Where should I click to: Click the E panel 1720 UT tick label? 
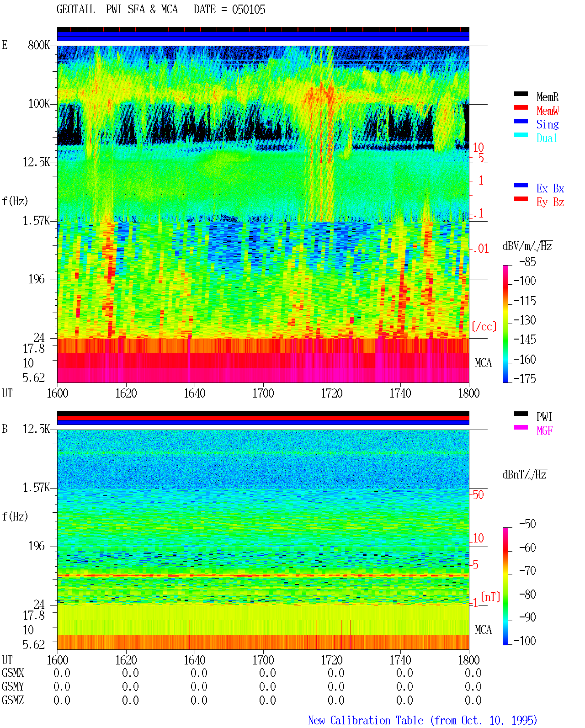pos(332,393)
